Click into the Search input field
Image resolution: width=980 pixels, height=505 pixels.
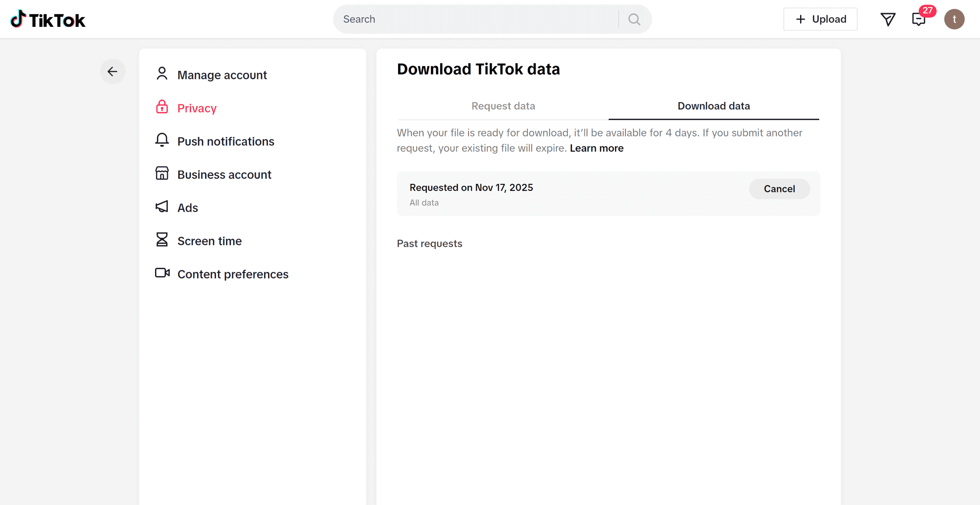[475, 19]
